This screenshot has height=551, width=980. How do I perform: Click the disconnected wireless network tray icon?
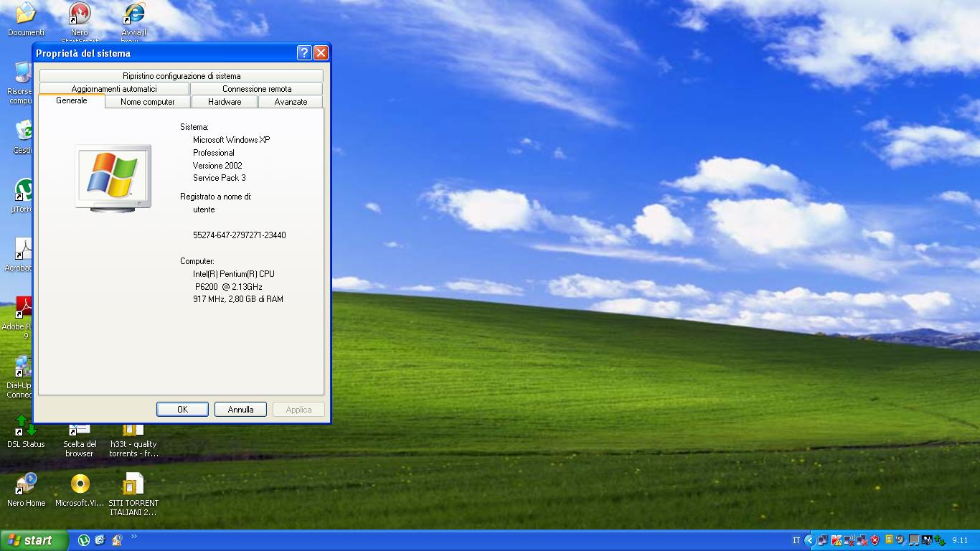click(849, 540)
